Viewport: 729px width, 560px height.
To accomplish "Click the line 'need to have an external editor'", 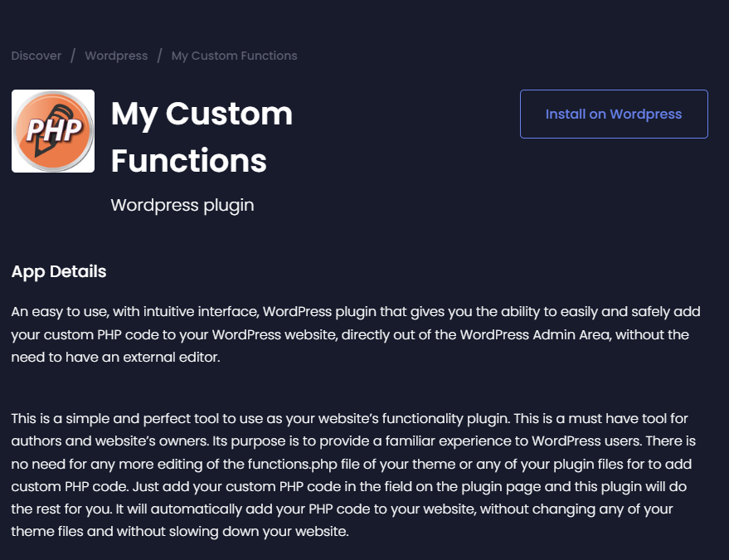I will 115,358.
